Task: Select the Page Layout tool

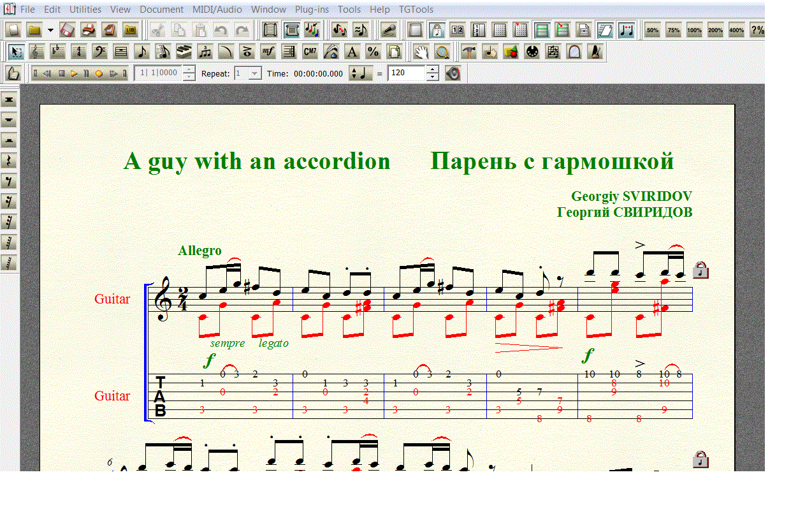Action: (394, 52)
